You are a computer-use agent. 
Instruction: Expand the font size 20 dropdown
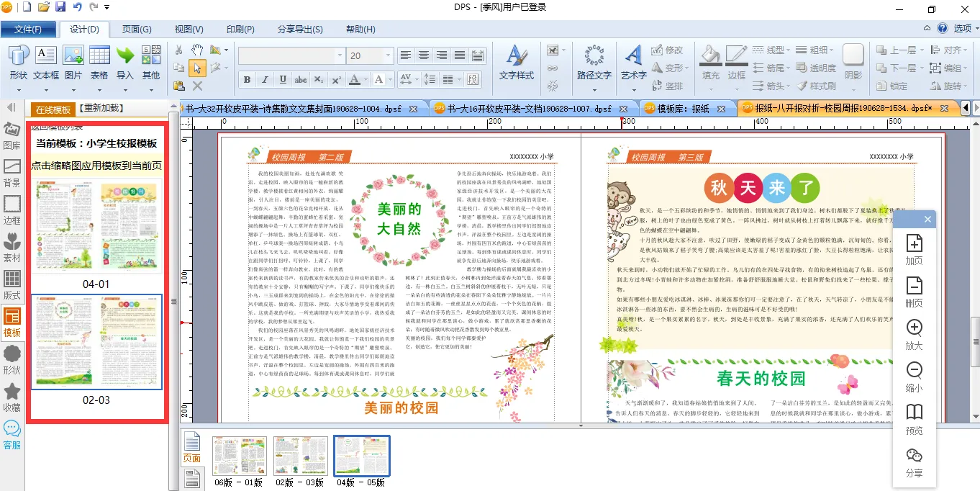point(388,56)
